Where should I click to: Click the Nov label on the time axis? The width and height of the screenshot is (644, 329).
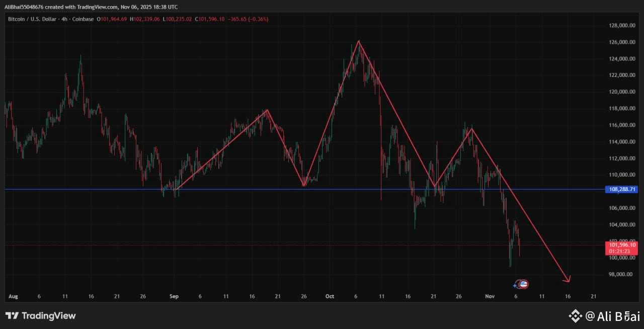pos(490,297)
